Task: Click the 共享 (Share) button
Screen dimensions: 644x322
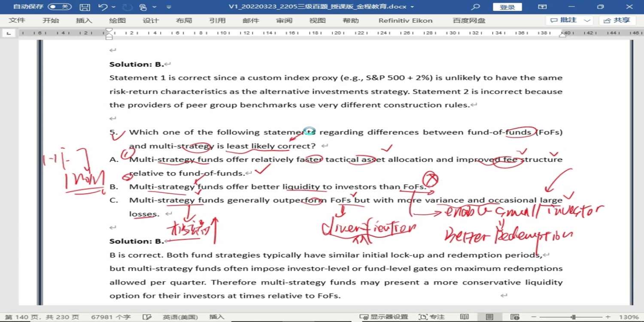Action: pos(617,21)
